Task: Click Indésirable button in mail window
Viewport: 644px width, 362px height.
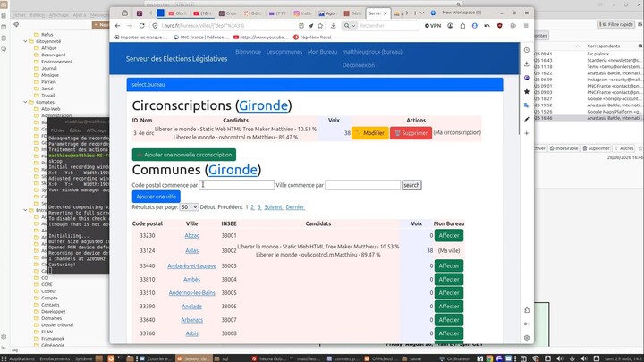Action: tap(563, 148)
